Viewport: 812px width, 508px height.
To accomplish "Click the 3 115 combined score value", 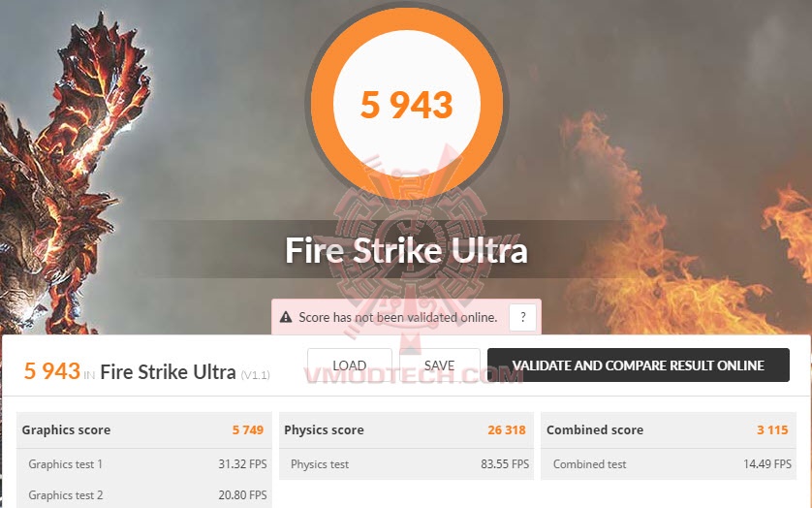I will click(x=772, y=429).
